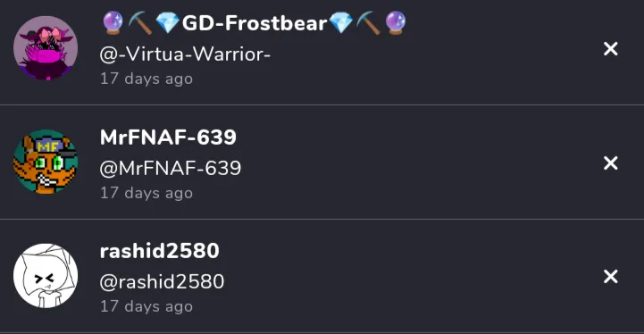Click the bold MrFNAF-639 display name
Image resolution: width=644 pixels, height=334 pixels.
[168, 138]
